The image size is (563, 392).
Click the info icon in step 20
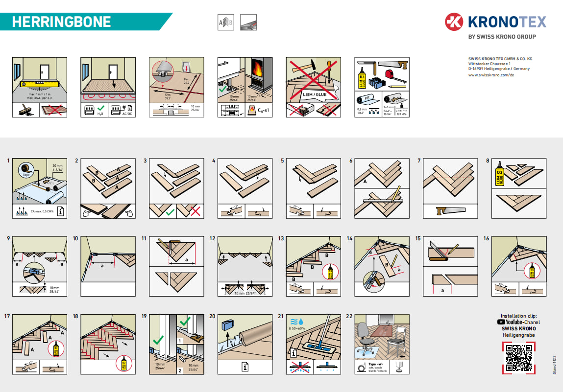(245, 367)
